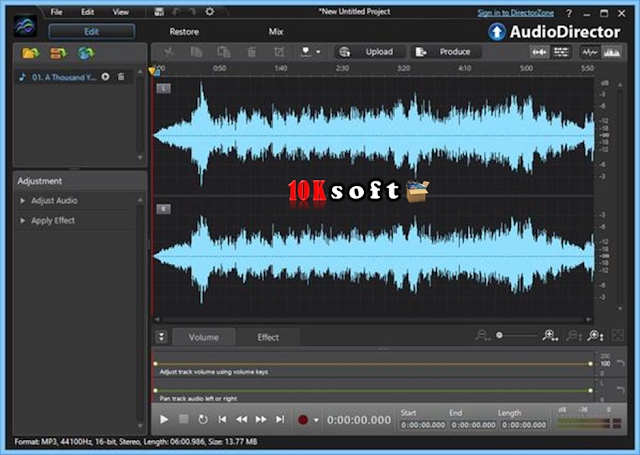
Task: Click the Start time input field
Action: pyautogui.click(x=423, y=425)
